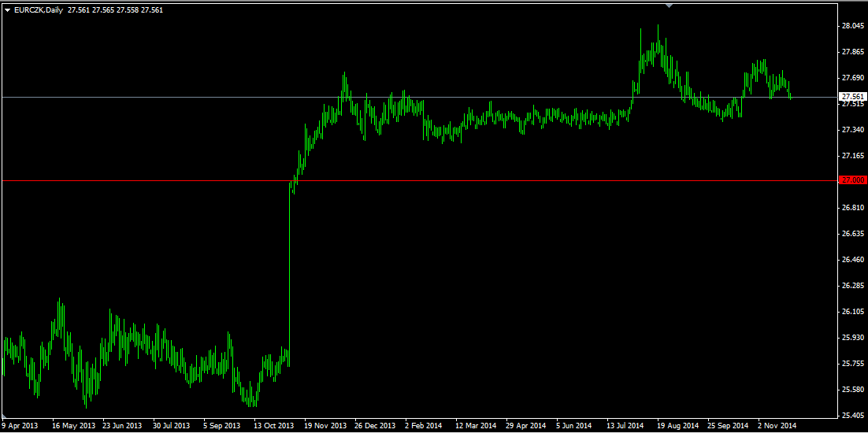The image size is (868, 433).
Task: Click the 28.045 price axis label
Action: pos(852,26)
